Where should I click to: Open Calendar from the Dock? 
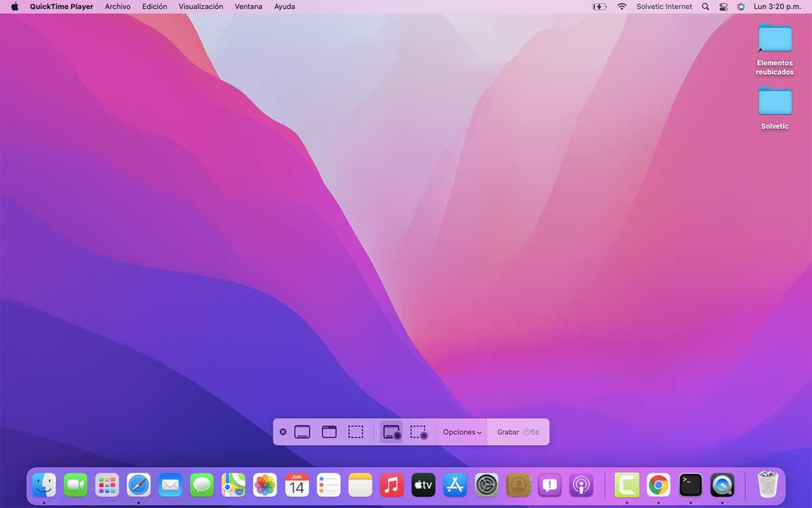tap(297, 485)
